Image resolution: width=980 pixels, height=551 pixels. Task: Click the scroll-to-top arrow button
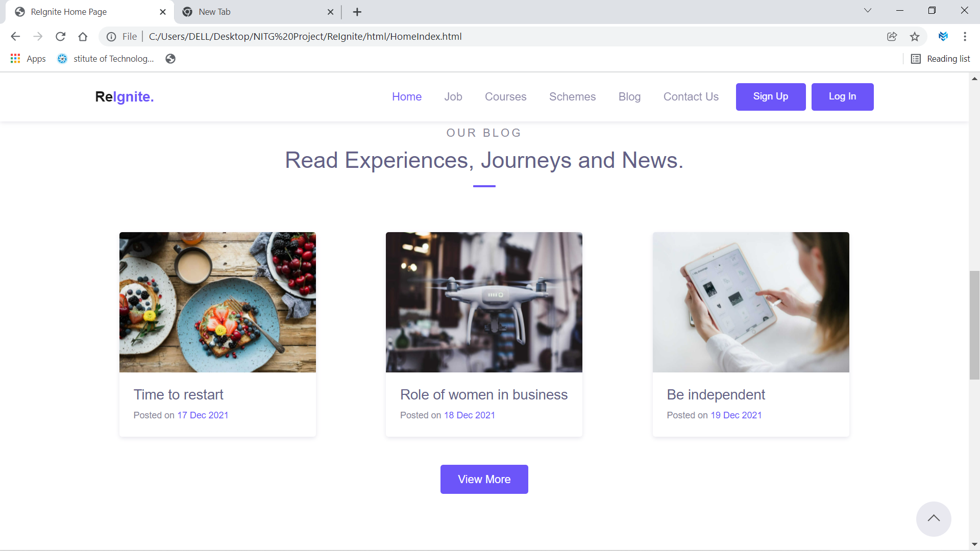(933, 518)
